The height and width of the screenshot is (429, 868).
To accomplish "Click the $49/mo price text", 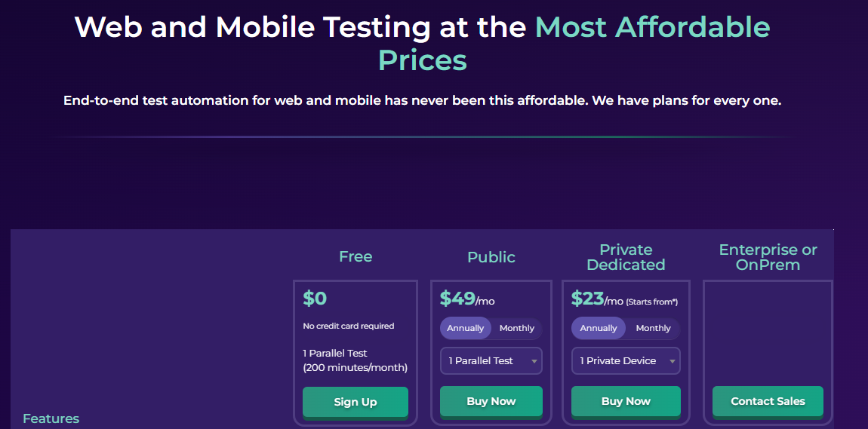I will [x=467, y=299].
